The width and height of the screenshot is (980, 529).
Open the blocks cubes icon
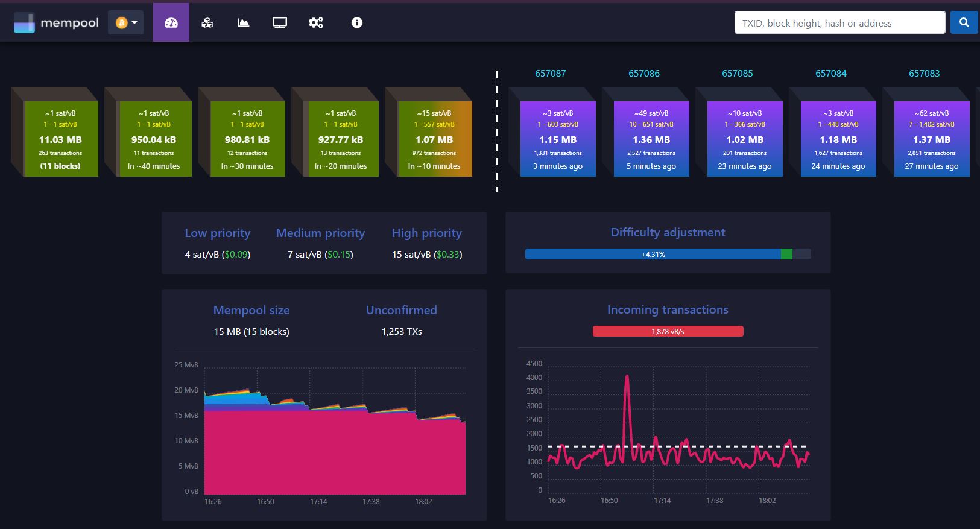point(207,23)
